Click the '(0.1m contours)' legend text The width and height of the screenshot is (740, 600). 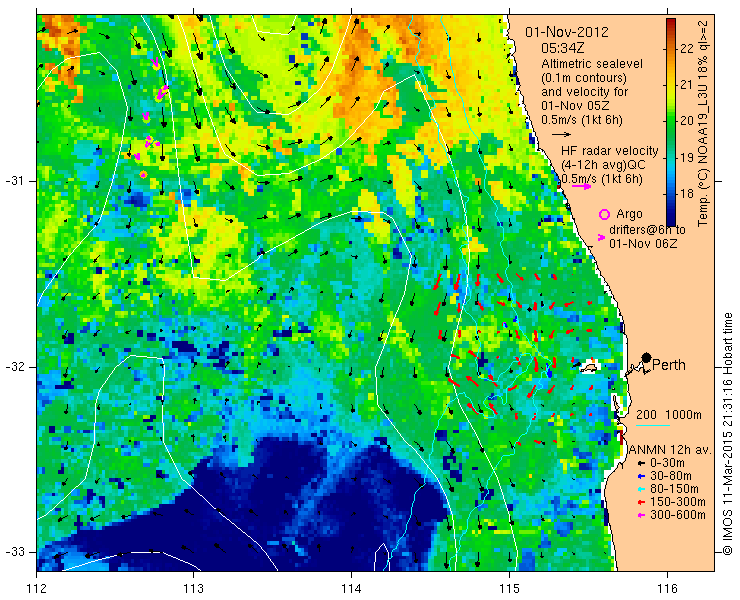pyautogui.click(x=584, y=78)
